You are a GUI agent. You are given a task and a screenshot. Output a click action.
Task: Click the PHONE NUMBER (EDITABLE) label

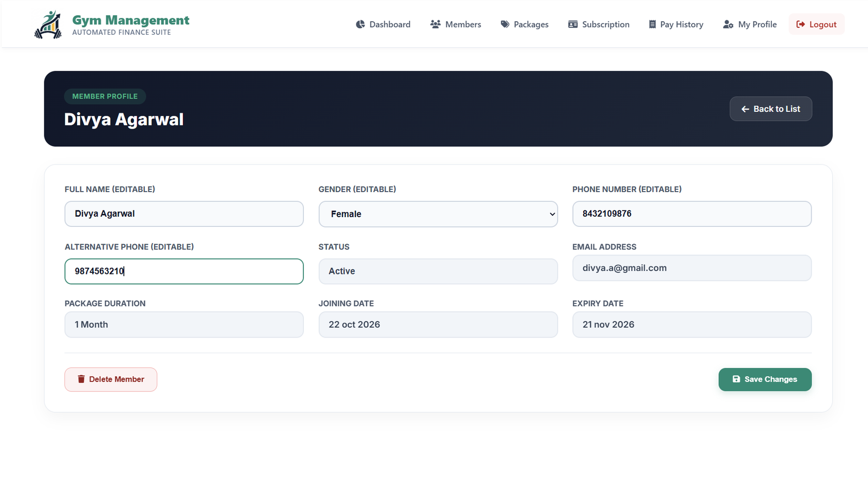pos(627,189)
